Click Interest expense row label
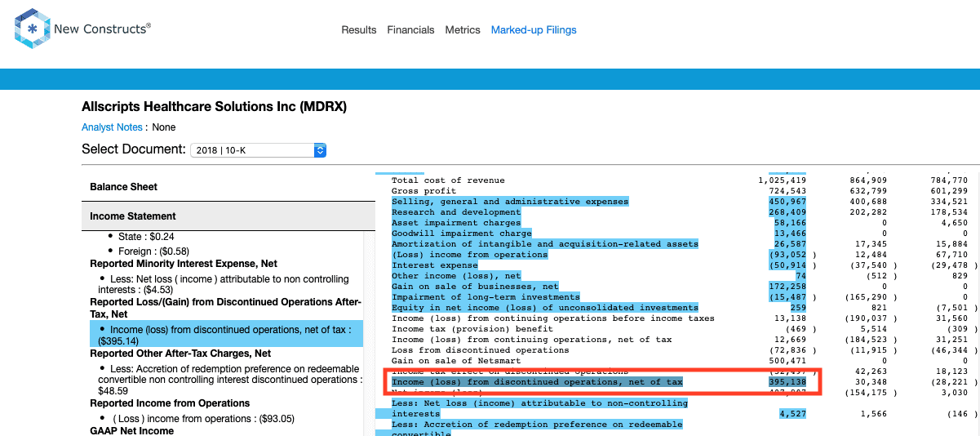980x436 pixels. 434,265
